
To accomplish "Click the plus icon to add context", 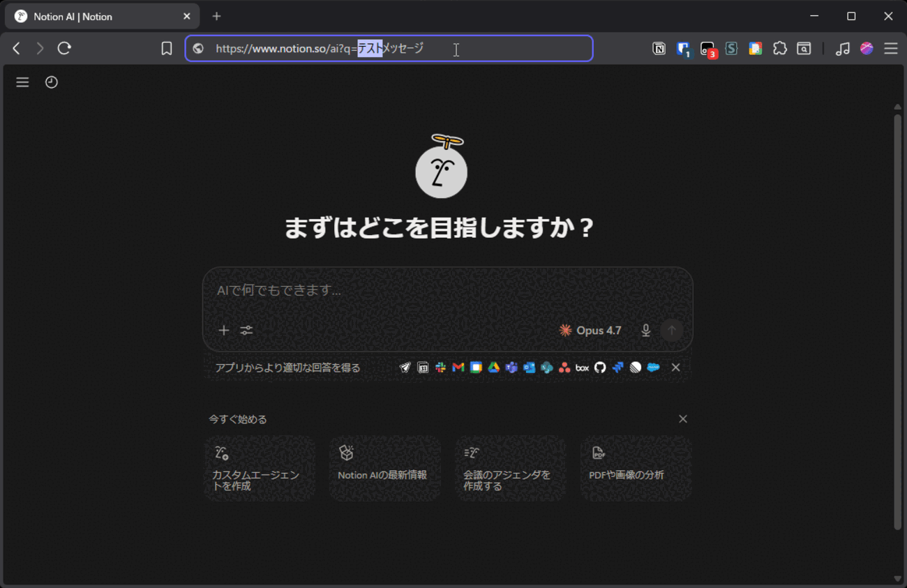I will [x=223, y=331].
